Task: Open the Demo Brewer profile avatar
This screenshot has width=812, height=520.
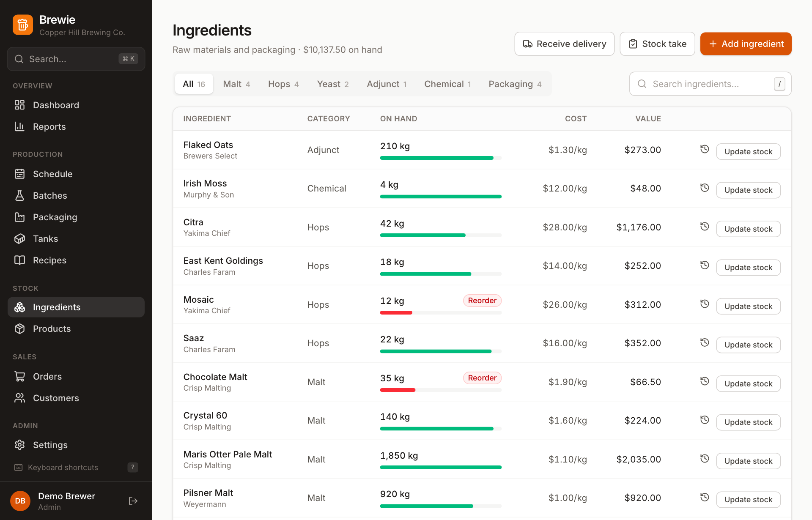Action: click(20, 501)
